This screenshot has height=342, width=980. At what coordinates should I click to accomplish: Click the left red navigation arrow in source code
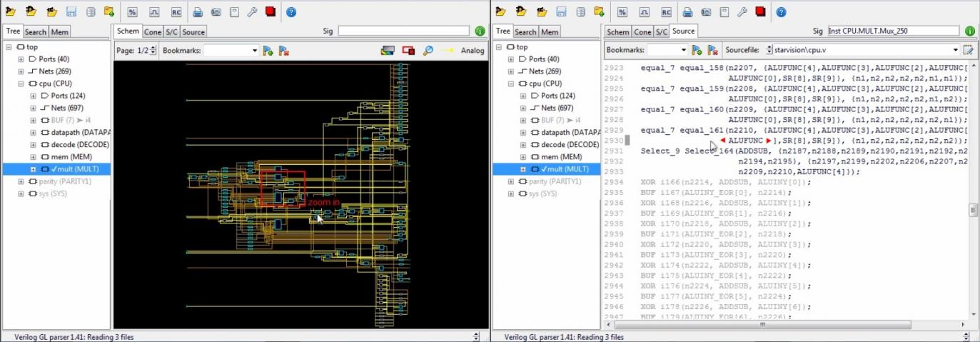click(723, 141)
